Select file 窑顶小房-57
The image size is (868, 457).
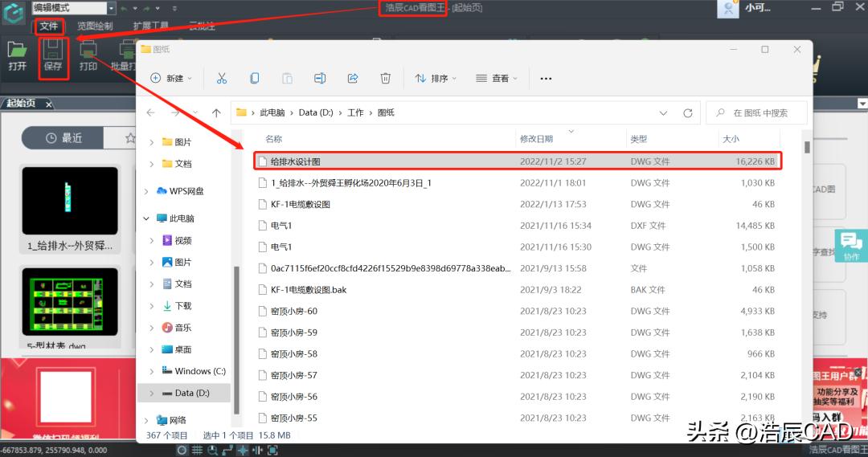[517, 375]
